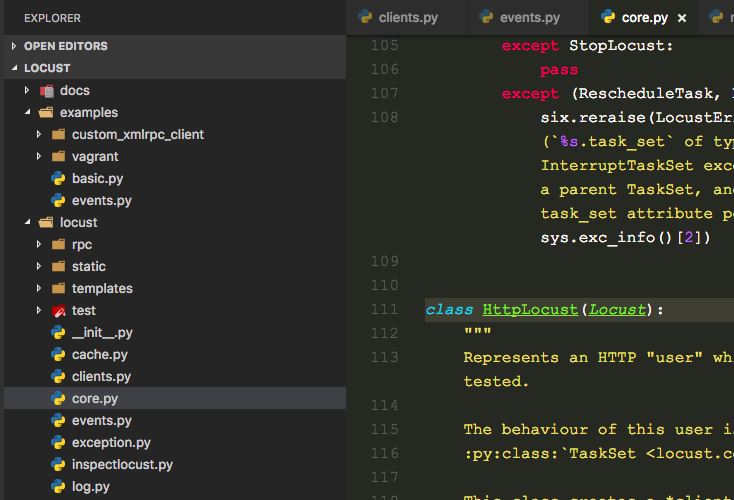Click 'six.reraise' on line 108
The height and width of the screenshot is (500, 734).
point(593,118)
